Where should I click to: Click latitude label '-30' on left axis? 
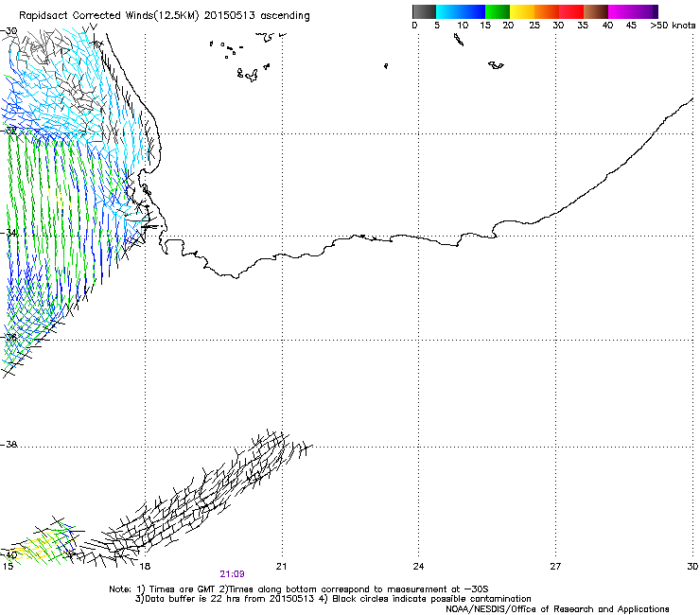(x=9, y=31)
